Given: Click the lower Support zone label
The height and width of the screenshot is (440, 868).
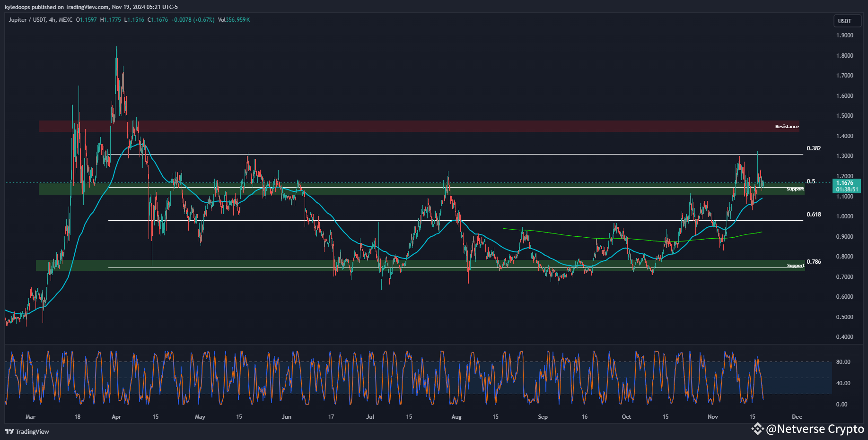Looking at the screenshot, I should [x=795, y=265].
